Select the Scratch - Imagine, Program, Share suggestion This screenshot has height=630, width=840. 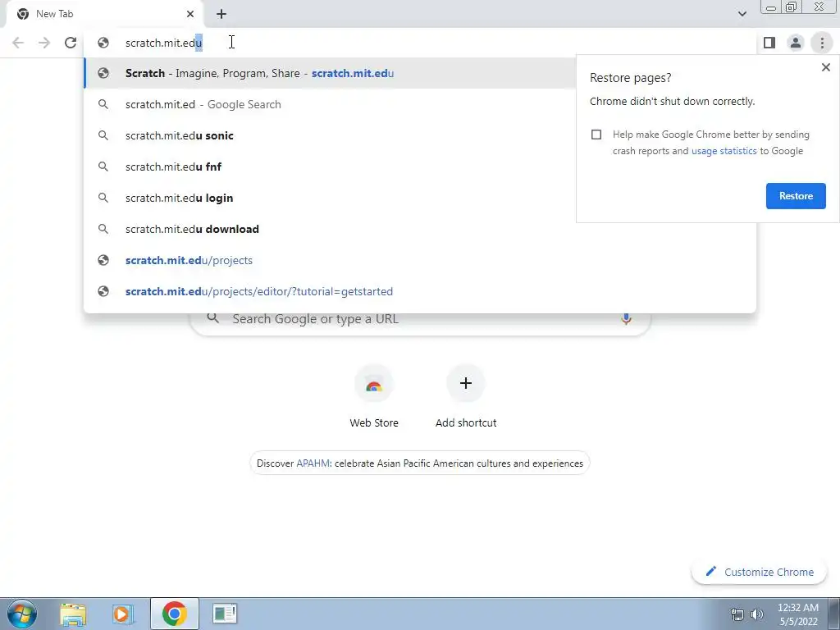[x=330, y=73]
